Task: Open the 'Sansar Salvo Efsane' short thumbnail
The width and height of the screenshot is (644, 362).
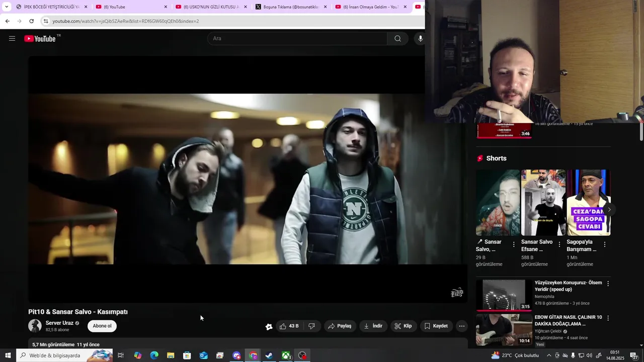Action: (543, 203)
